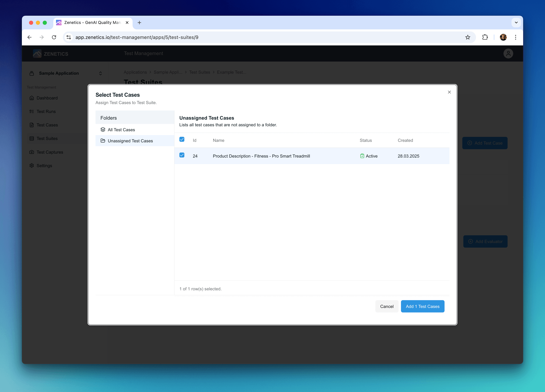Open the Dashboard from the sidebar
Viewport: 545px width, 392px height.
[47, 98]
